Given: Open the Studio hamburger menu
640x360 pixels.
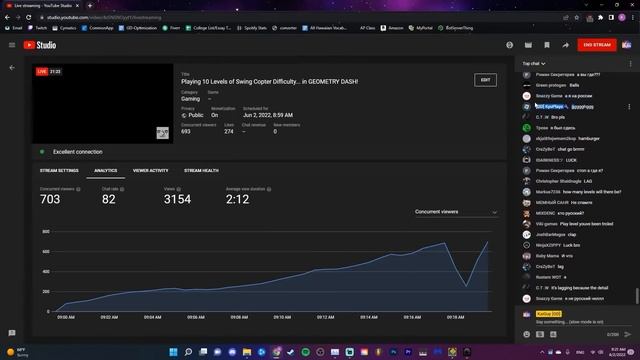Looking at the screenshot, I should (x=12, y=45).
